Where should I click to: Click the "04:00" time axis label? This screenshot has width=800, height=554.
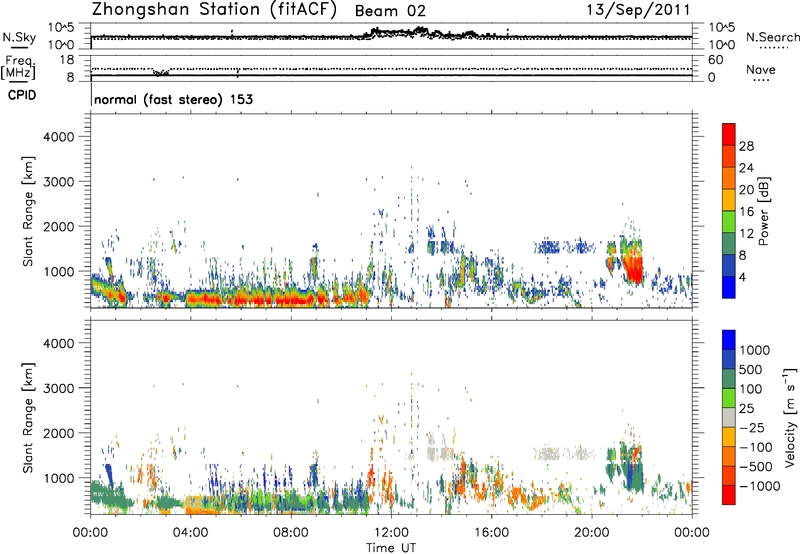point(190,533)
